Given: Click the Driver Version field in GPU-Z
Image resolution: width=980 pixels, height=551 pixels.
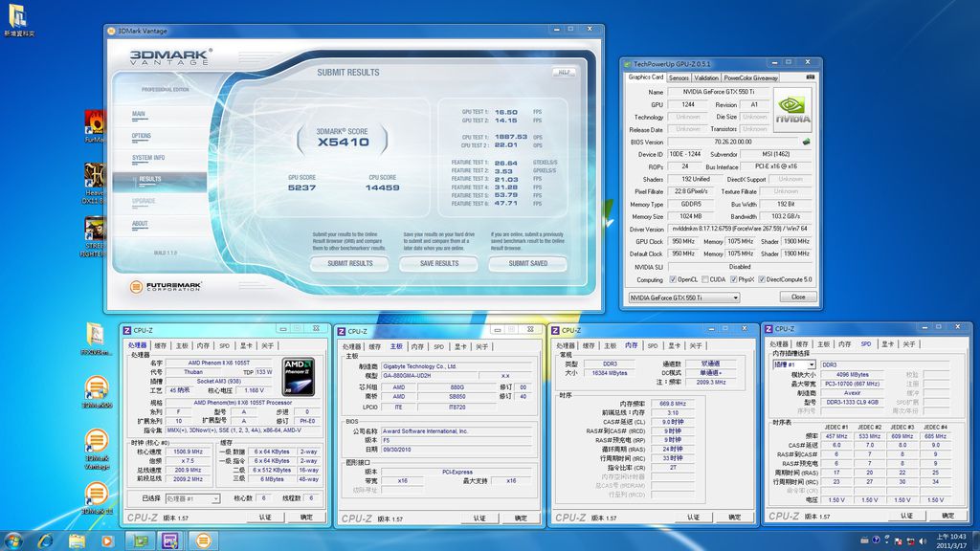Looking at the screenshot, I should tap(740, 230).
